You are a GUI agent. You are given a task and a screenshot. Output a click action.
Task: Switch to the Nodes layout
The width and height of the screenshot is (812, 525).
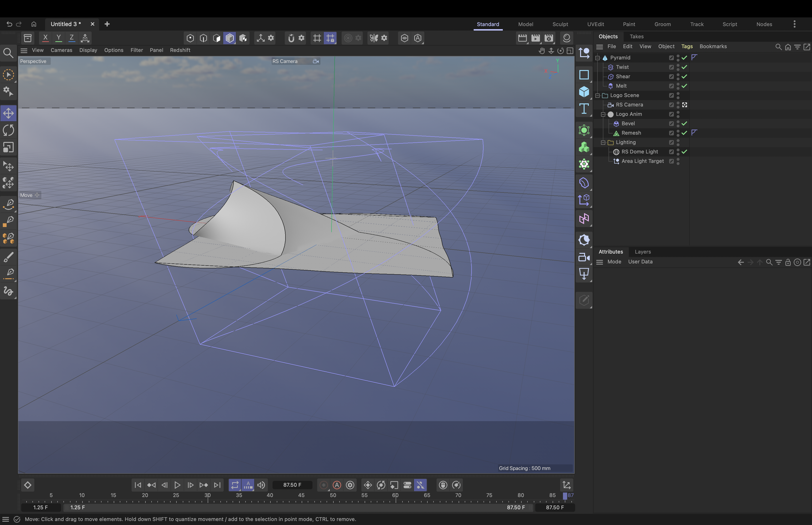pos(764,24)
